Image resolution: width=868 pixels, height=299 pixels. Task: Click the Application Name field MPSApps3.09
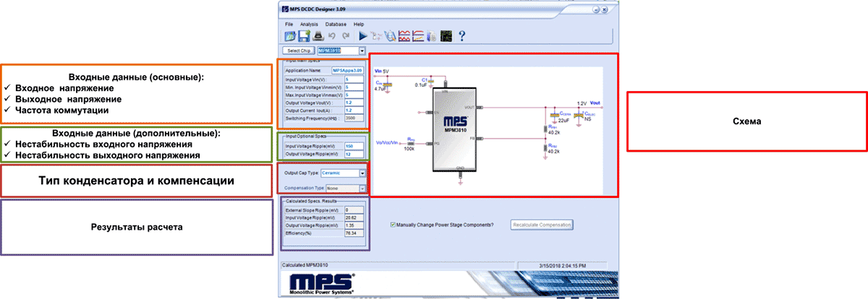[x=347, y=70]
